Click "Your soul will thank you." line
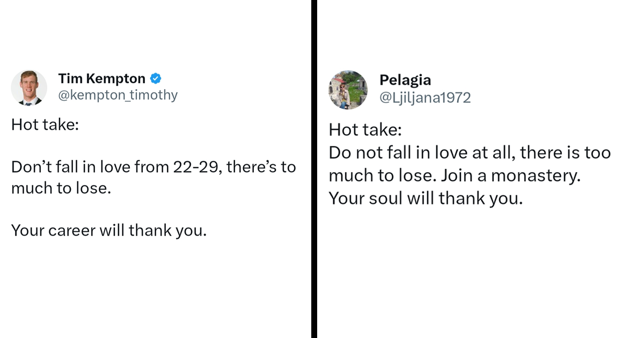 point(425,199)
